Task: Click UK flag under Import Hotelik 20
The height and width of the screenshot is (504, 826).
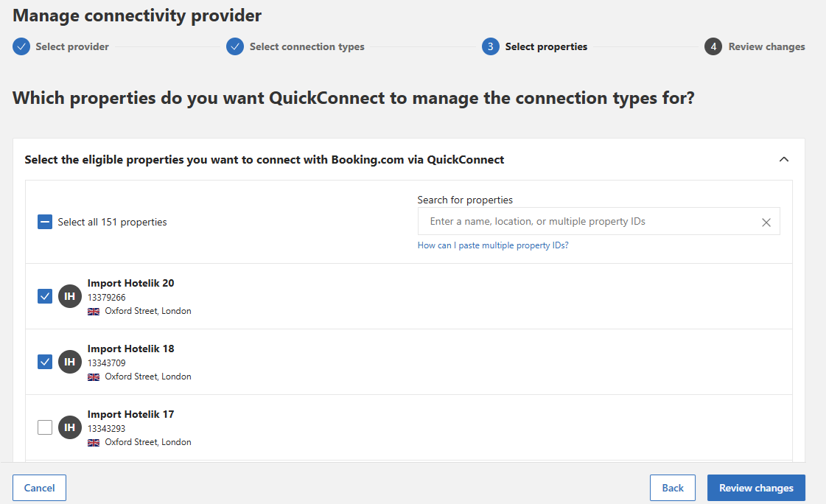Action: [94, 311]
